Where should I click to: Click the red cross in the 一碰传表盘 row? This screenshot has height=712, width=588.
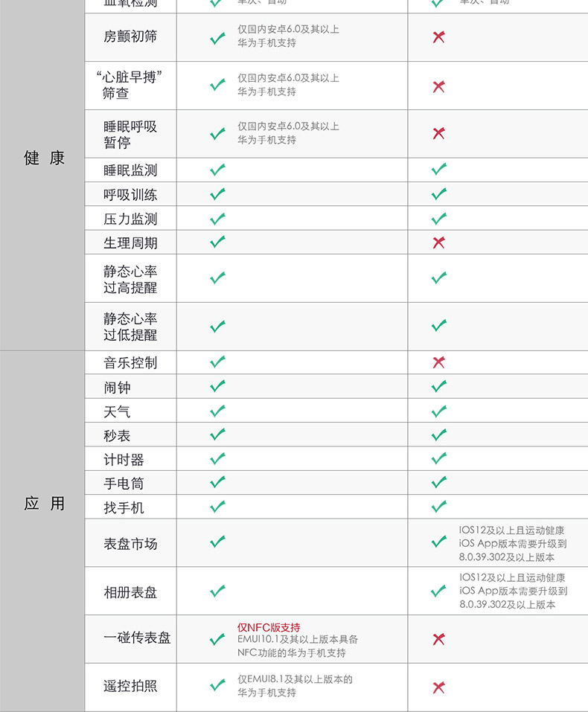point(438,639)
